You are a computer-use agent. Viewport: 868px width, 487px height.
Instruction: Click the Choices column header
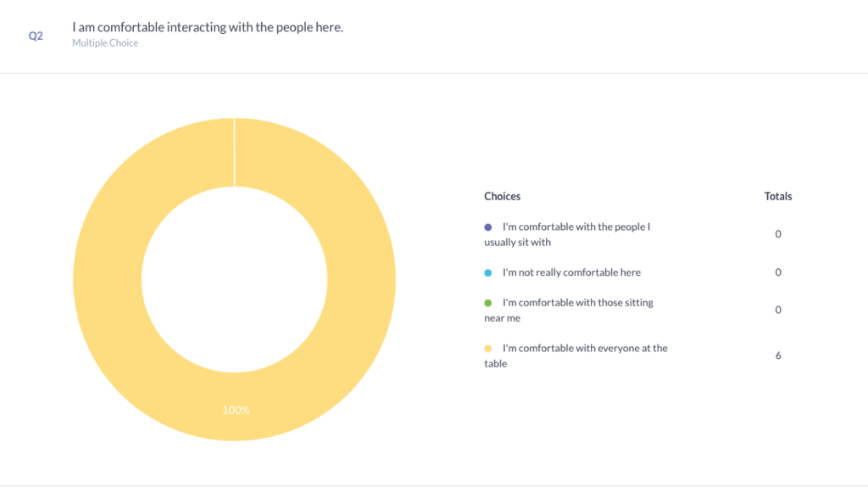(503, 196)
